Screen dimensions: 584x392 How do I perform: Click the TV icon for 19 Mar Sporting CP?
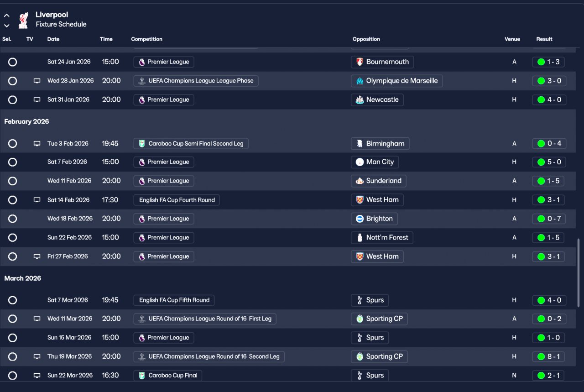pyautogui.click(x=37, y=356)
